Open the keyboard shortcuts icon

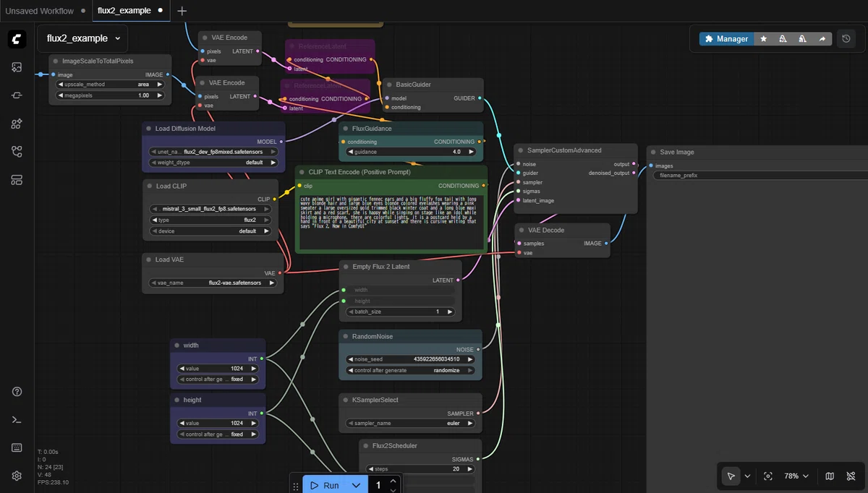17,448
